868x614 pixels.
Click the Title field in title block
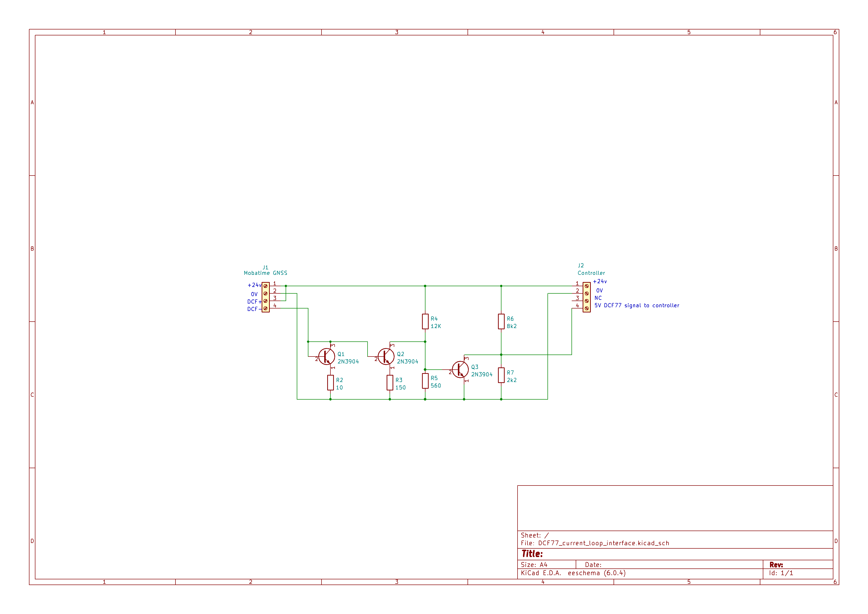(x=532, y=554)
